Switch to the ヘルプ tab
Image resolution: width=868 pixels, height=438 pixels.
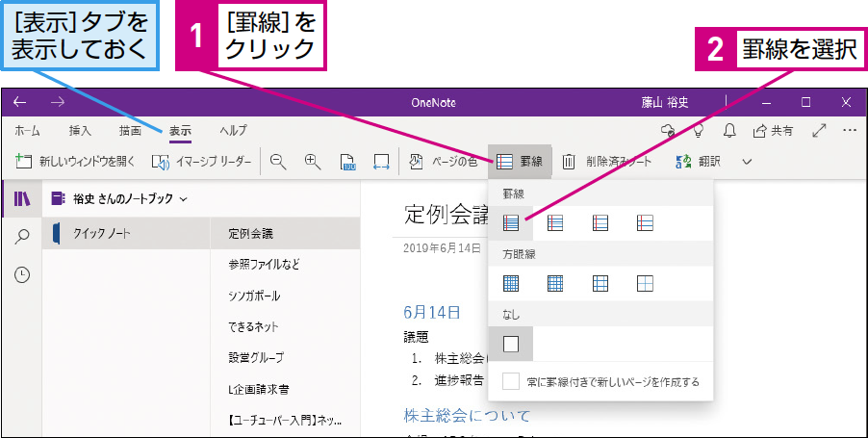tap(233, 131)
